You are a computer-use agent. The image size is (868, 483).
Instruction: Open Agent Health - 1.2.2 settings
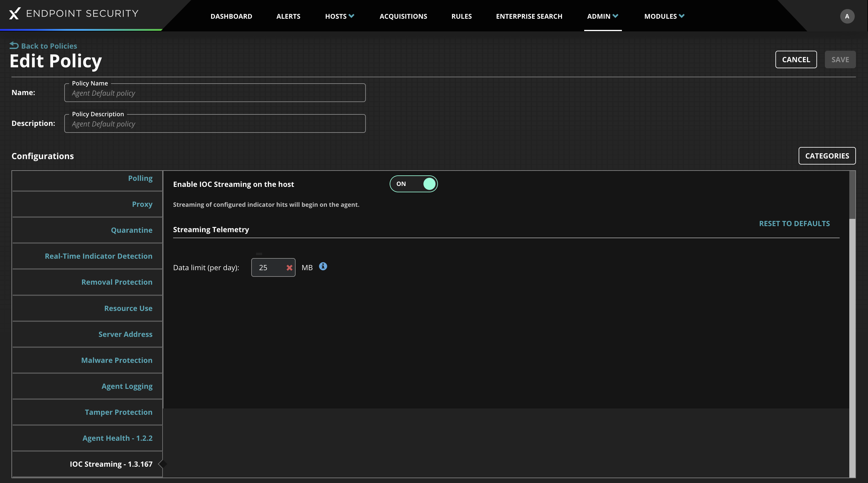pyautogui.click(x=87, y=439)
